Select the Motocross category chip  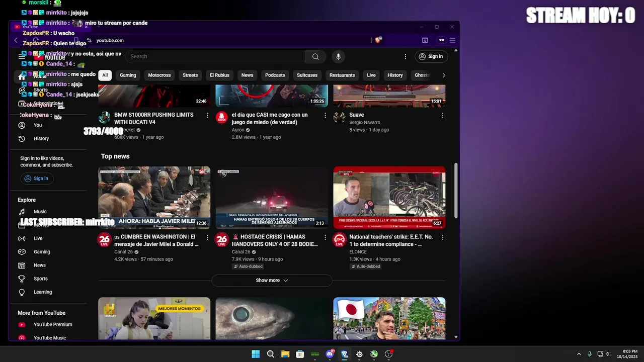pos(159,75)
